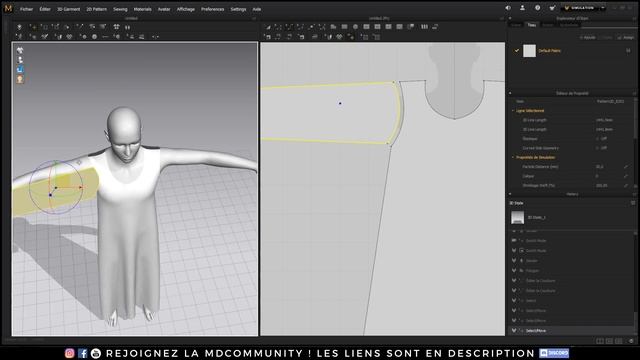Viewport: 640px width, 360px height.
Task: Click the pencil edit icon beside Particle Distance
Action: 626,167
